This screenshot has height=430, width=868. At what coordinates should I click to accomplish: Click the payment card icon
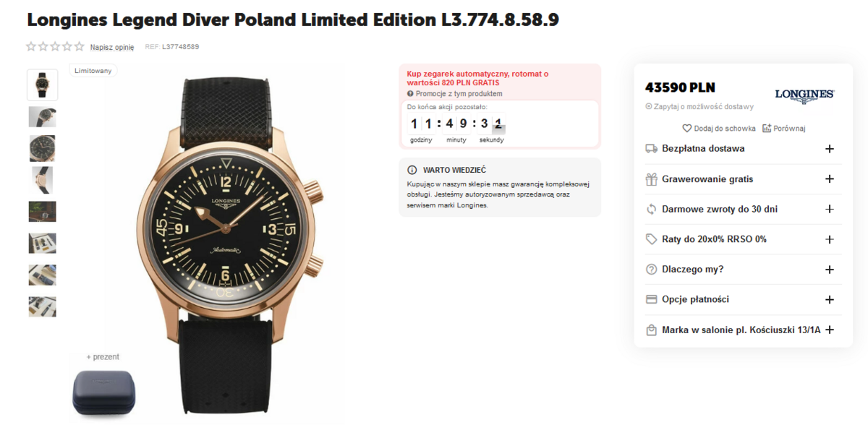click(x=651, y=299)
